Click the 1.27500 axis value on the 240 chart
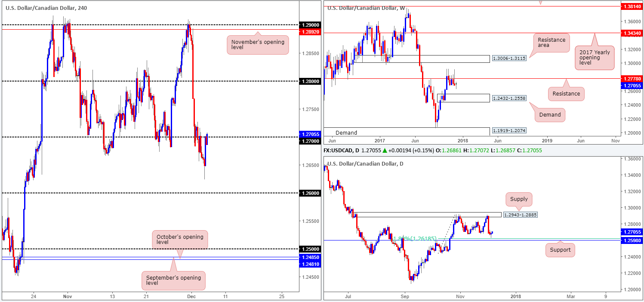This screenshot has width=644, height=302. [311, 109]
